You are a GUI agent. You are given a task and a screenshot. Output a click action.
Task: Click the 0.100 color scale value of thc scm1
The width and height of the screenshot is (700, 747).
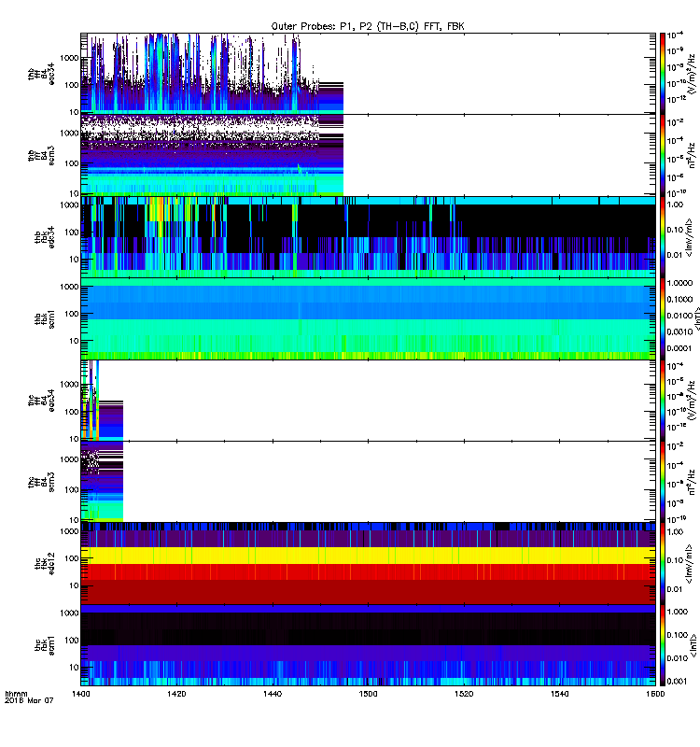pos(678,635)
